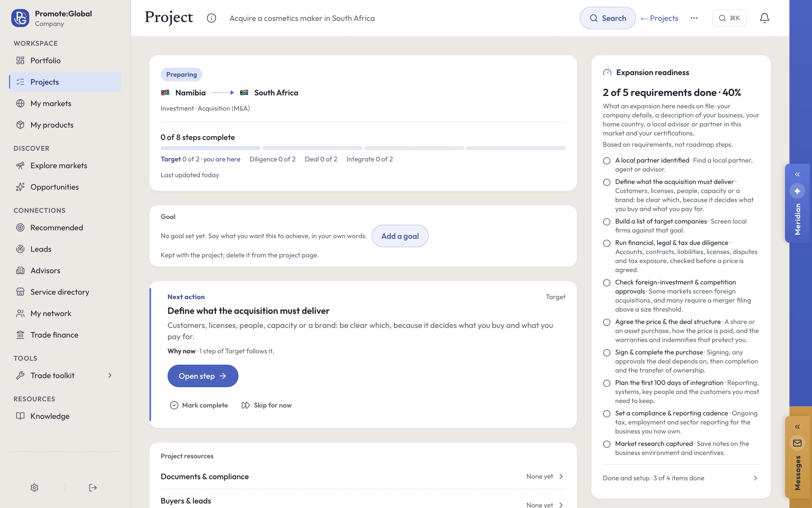Expand the Trade toolkit submenu chevron
812x508 pixels.
click(110, 376)
